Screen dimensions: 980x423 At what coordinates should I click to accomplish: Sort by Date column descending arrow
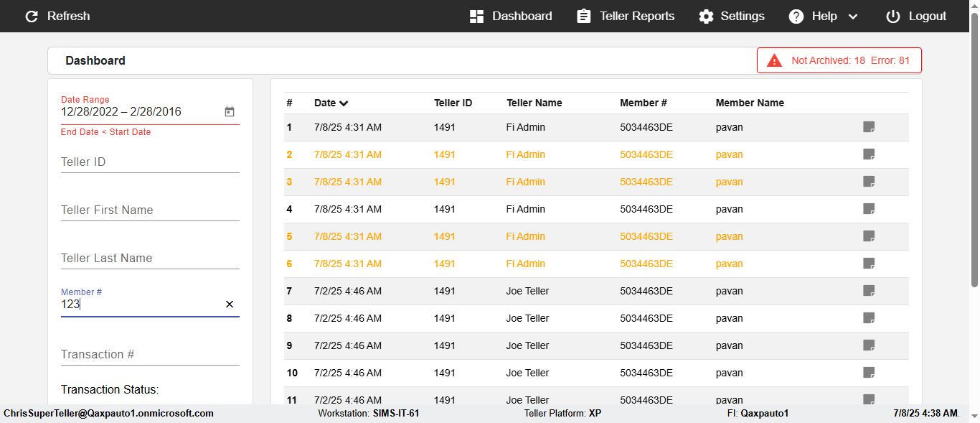tap(344, 103)
